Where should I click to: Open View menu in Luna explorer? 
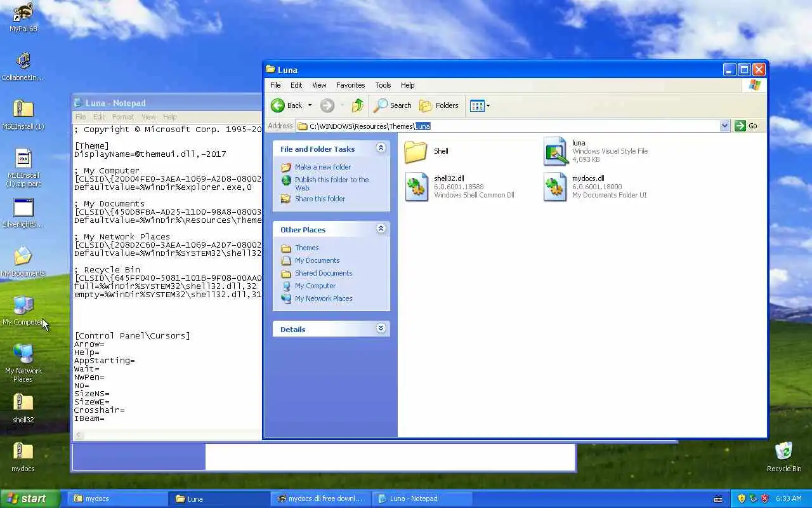[x=319, y=85]
